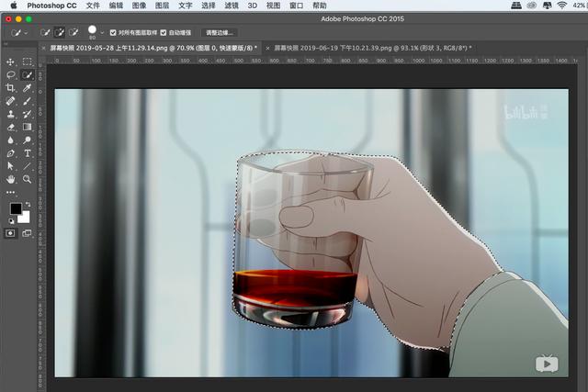Open the 滤镜 (Filter) menu

[x=232, y=6]
